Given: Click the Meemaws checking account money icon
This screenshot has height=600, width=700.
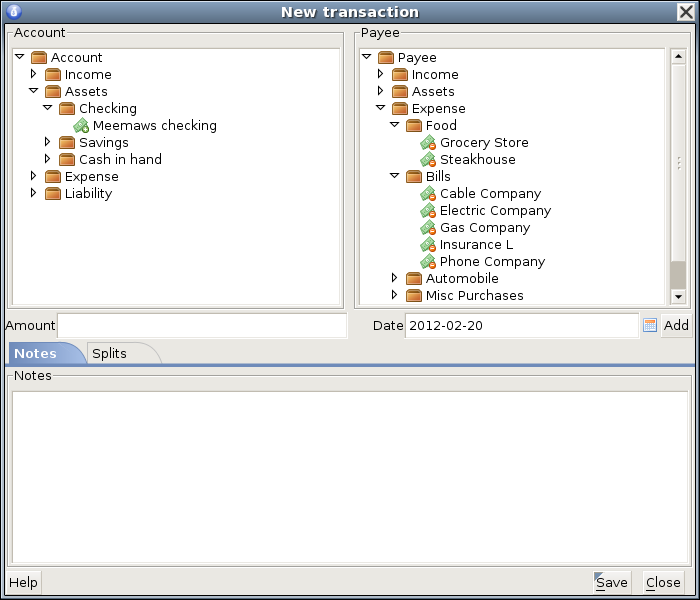Looking at the screenshot, I should pos(81,126).
